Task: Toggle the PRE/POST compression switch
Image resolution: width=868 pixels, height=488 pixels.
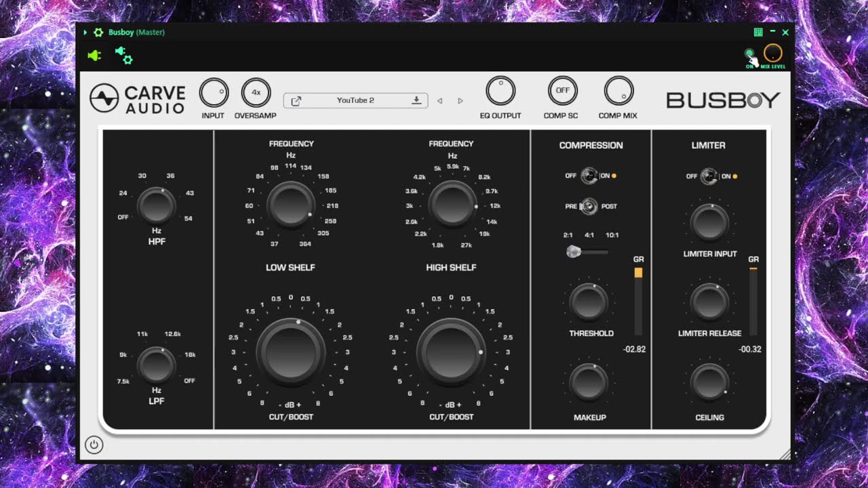Action: pos(589,207)
